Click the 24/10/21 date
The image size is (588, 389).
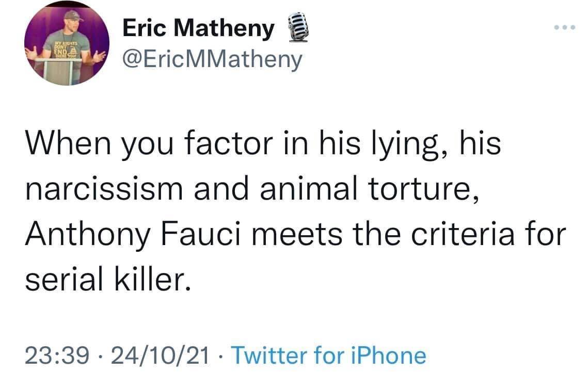[x=157, y=355]
